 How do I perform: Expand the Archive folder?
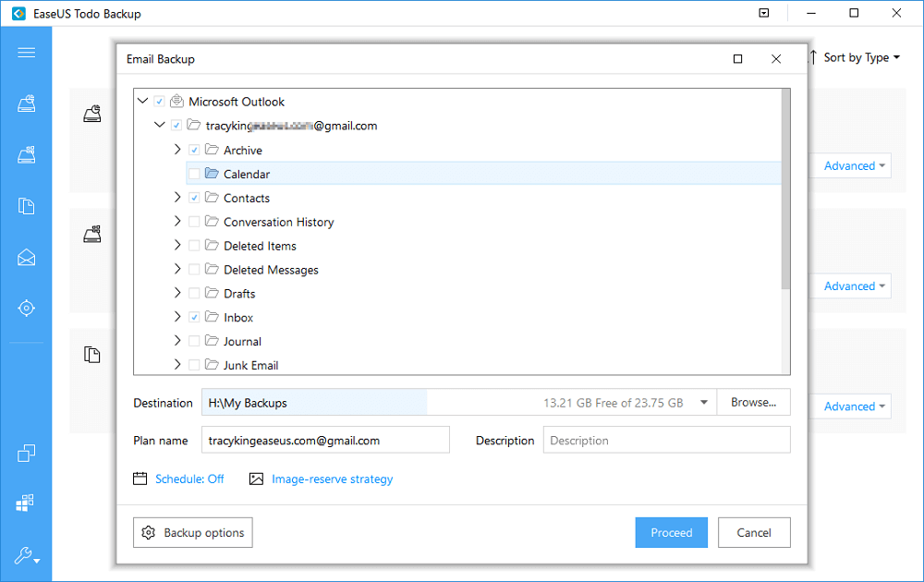pos(177,150)
